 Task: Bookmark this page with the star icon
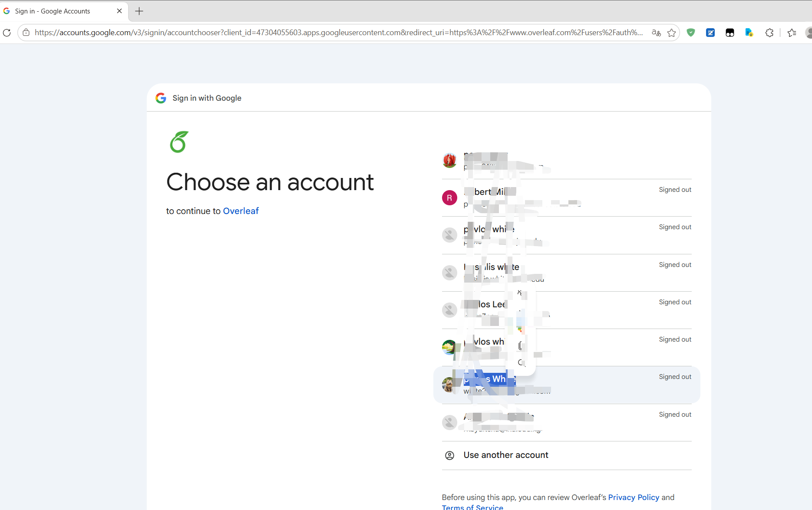pos(671,33)
